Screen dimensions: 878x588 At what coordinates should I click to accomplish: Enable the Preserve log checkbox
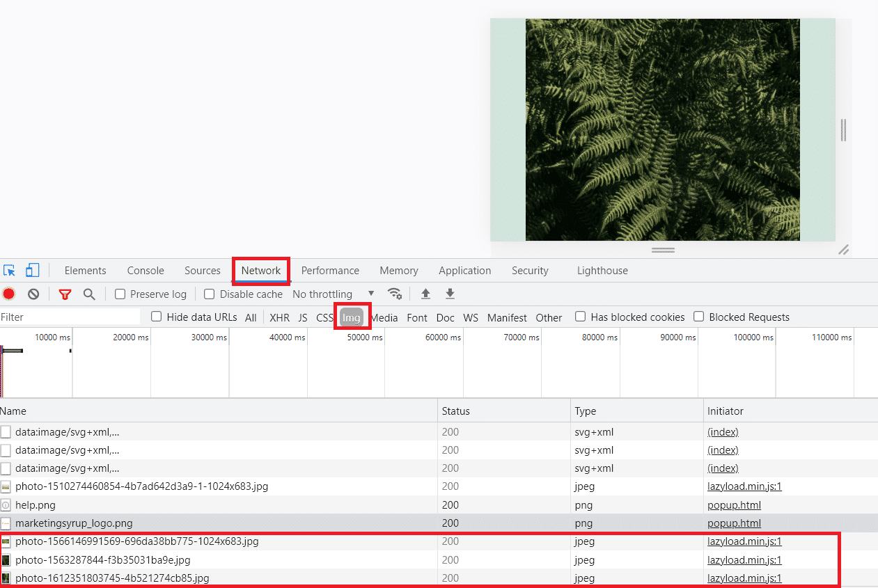(x=120, y=294)
